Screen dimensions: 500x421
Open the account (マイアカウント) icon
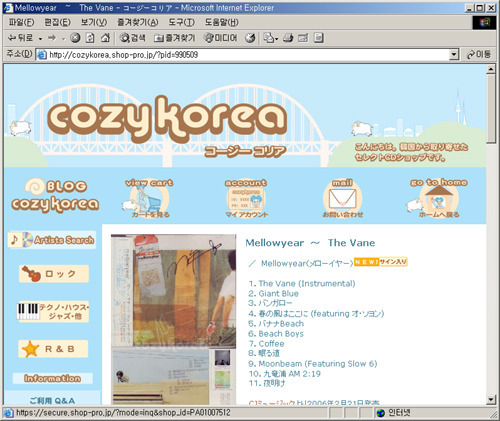(246, 199)
